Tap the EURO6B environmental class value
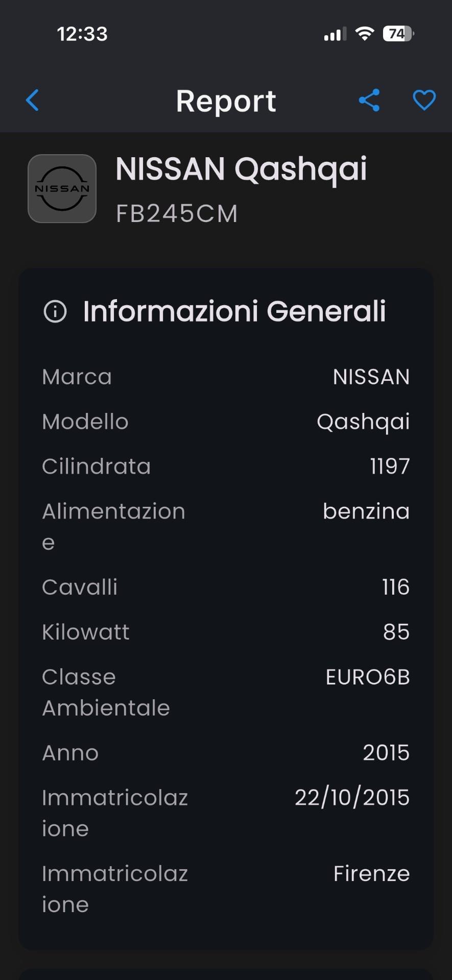Image resolution: width=452 pixels, height=980 pixels. [x=368, y=677]
